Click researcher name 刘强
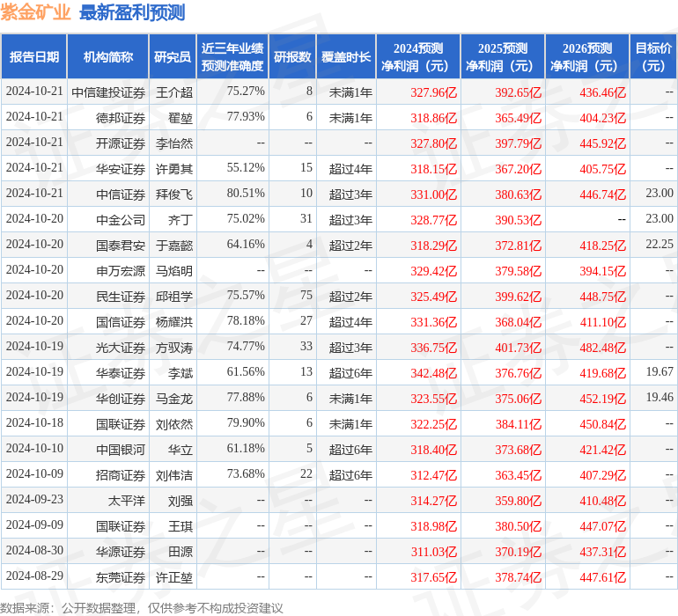 [x=181, y=501]
